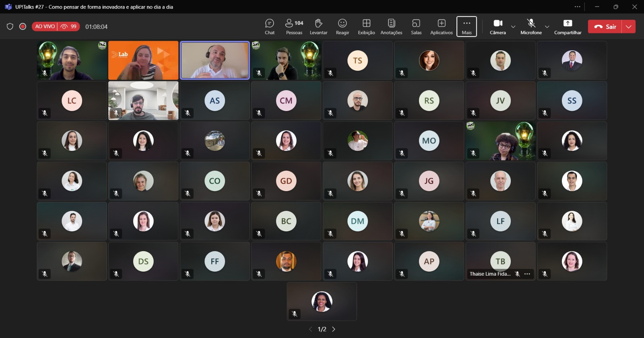Show the Pessoas participants list
Screen dimensions: 644x338
(x=294, y=27)
